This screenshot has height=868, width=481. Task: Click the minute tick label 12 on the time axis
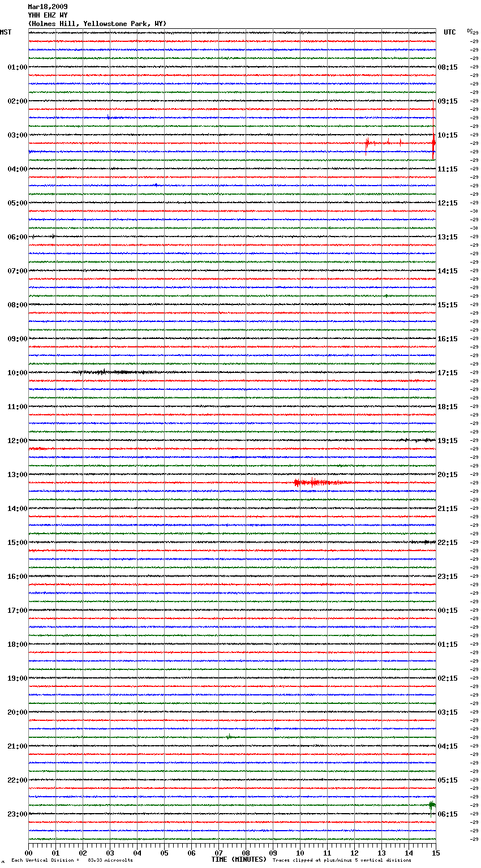coord(354,853)
